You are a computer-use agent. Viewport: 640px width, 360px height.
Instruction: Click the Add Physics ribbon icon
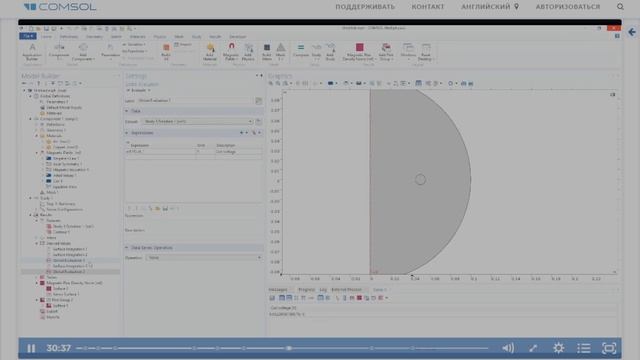(248, 52)
